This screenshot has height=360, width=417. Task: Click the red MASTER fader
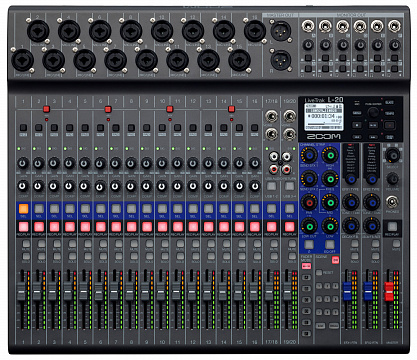pos(389,291)
